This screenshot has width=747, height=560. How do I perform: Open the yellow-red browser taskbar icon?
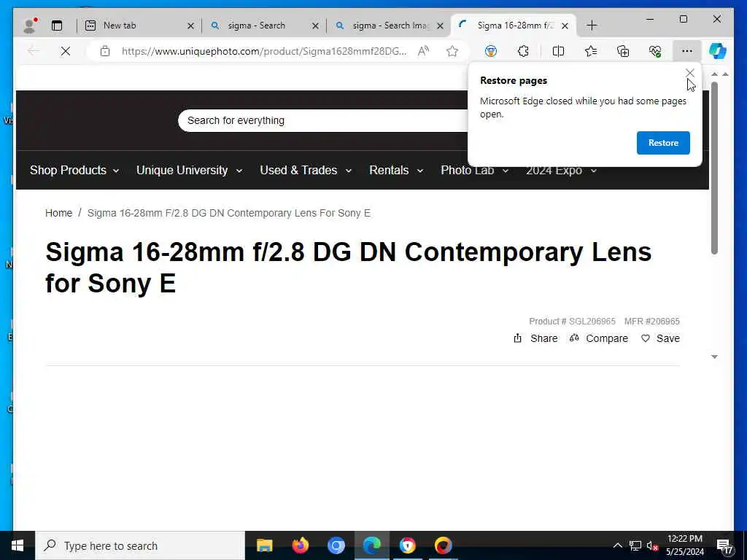(443, 545)
